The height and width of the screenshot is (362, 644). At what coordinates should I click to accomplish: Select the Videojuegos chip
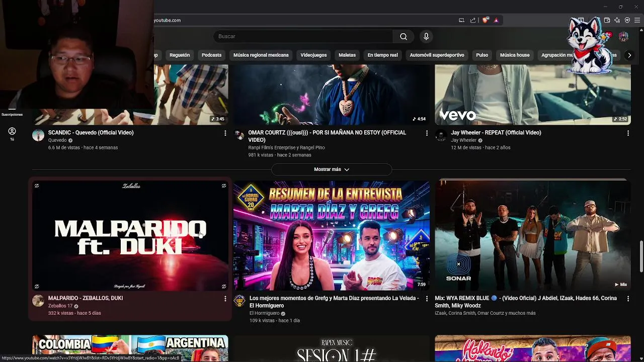tap(313, 55)
